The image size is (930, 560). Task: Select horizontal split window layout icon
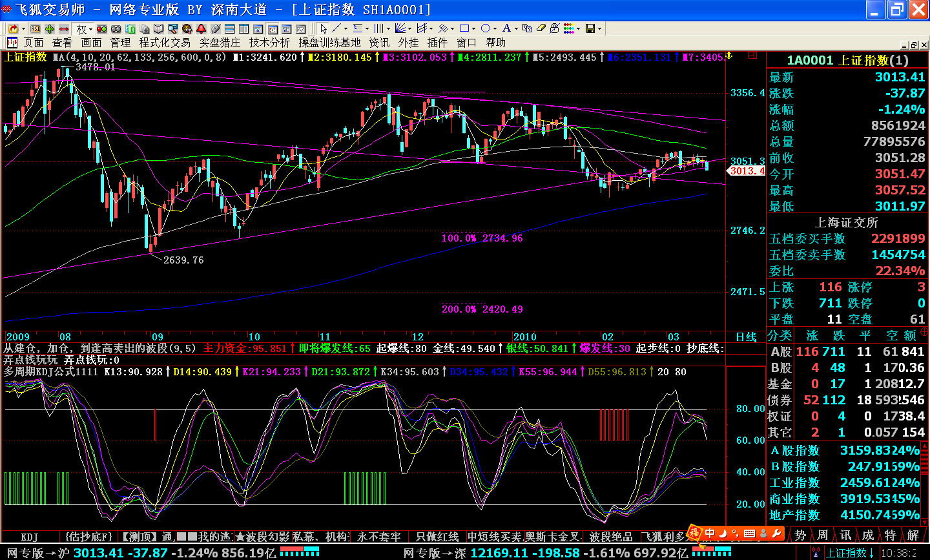coord(229,29)
